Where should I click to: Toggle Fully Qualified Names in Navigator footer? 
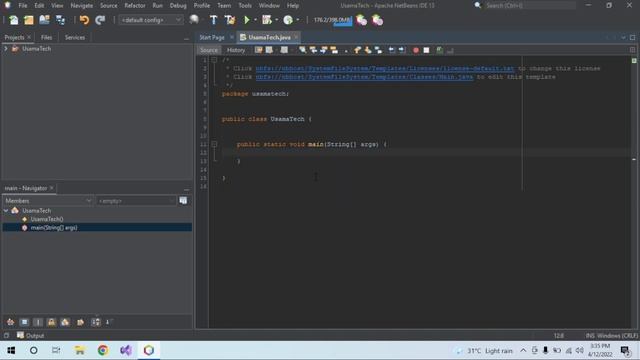coord(80,322)
